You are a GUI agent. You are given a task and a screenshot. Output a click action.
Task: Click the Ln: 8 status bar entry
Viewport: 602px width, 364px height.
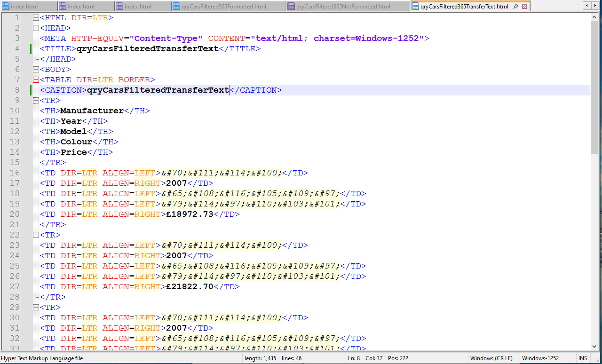click(x=354, y=358)
